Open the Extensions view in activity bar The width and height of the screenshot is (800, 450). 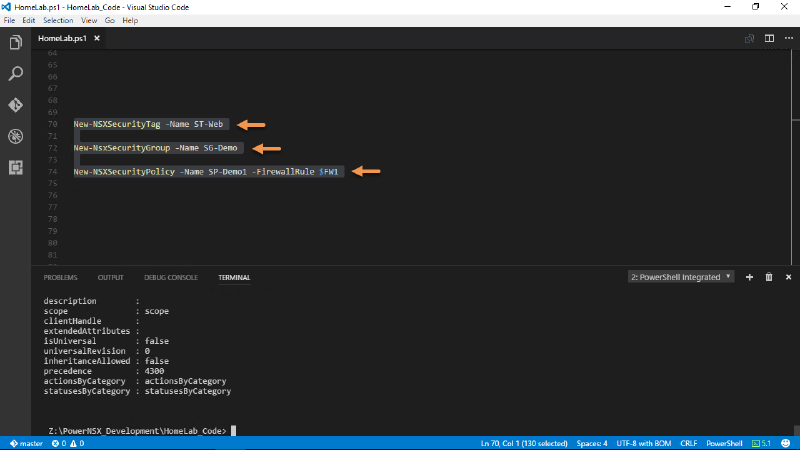(15, 167)
